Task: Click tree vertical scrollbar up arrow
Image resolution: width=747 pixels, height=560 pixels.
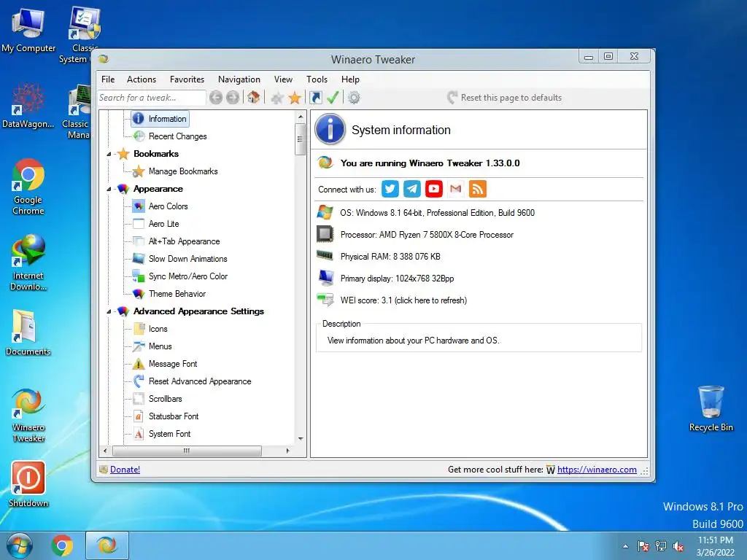Action: 301,117
